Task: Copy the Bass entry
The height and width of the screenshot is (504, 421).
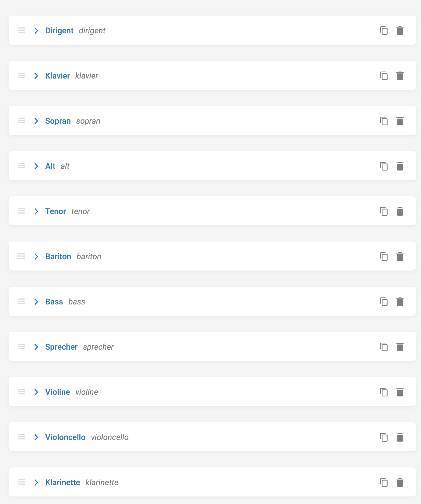Action: click(x=384, y=302)
